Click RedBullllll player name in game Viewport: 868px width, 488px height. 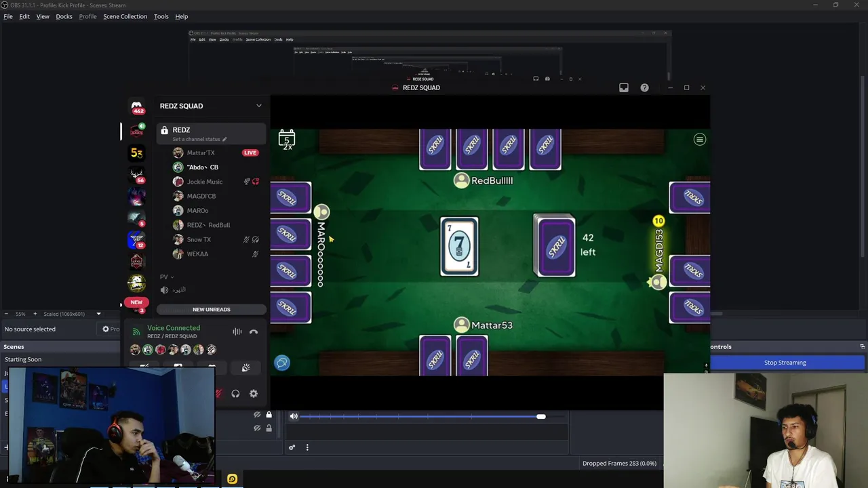click(492, 181)
